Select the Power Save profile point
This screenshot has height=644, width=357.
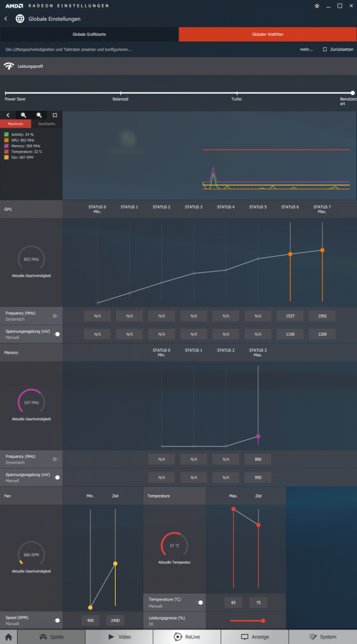(x=5, y=93)
